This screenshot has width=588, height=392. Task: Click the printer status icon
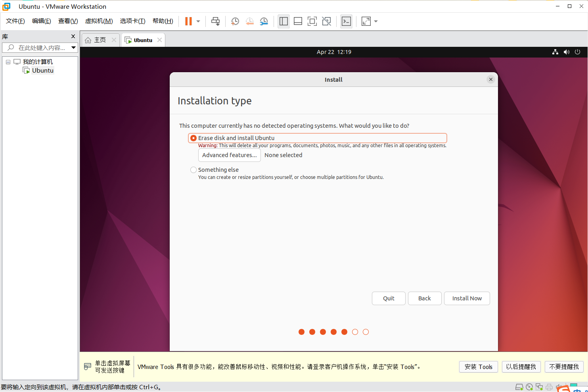pyautogui.click(x=549, y=387)
